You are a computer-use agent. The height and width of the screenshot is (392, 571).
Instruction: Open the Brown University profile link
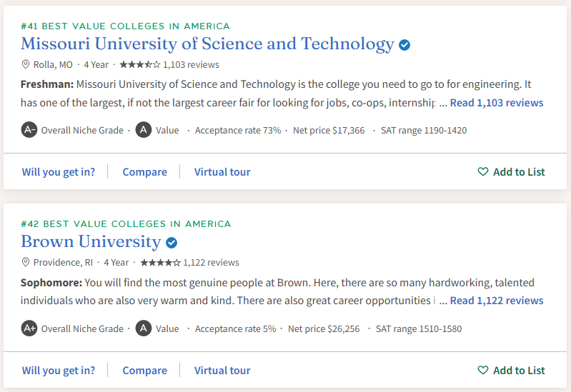click(x=91, y=242)
